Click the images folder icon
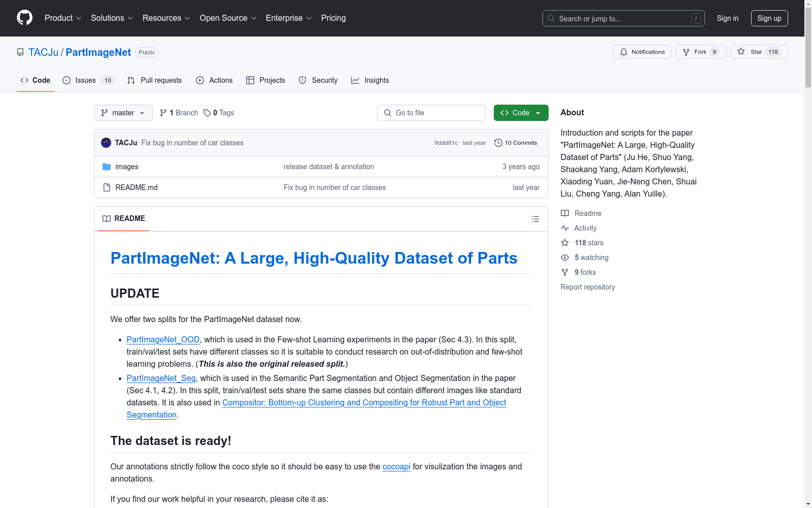Viewport: 812px width, 508px height. click(x=107, y=167)
